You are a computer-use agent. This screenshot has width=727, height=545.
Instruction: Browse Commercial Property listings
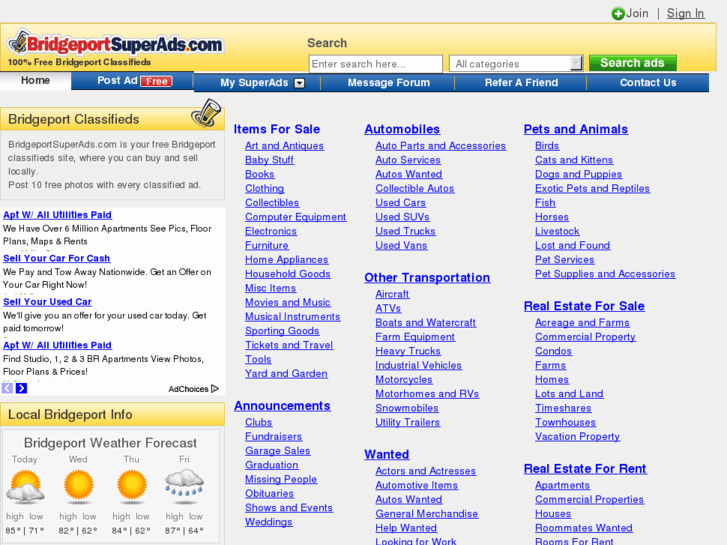(x=585, y=337)
